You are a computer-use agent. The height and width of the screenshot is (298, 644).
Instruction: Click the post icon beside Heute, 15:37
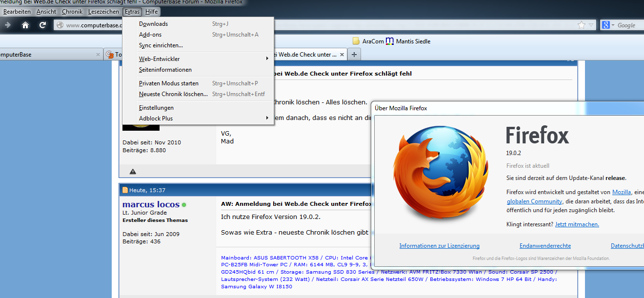click(x=125, y=190)
